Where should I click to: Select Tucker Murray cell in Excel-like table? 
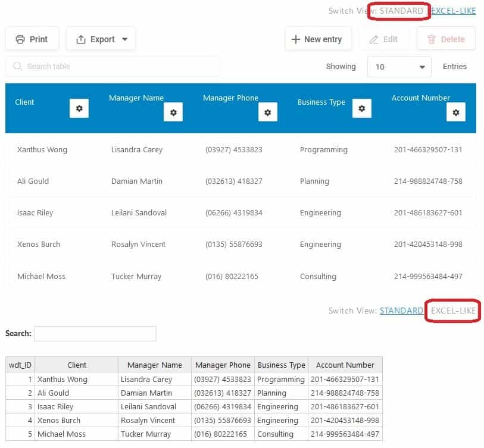tap(155, 434)
